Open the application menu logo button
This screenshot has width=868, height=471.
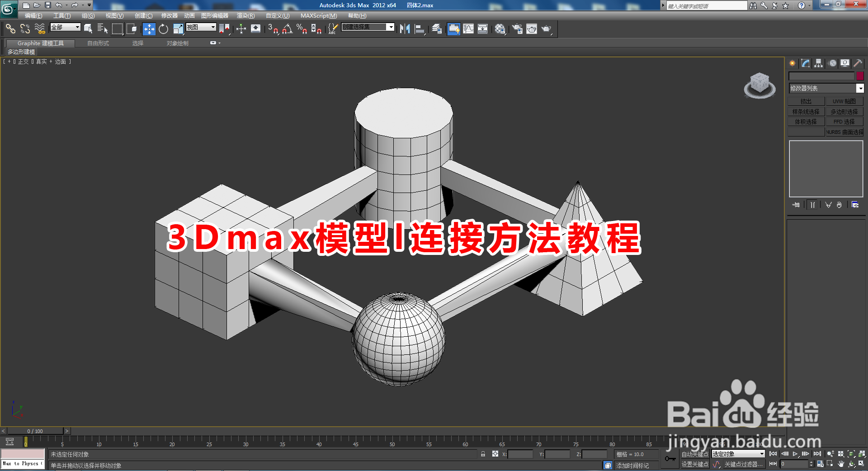click(x=9, y=9)
